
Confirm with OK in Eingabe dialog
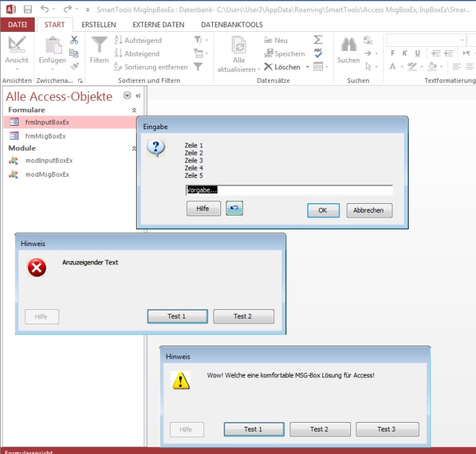click(x=323, y=210)
